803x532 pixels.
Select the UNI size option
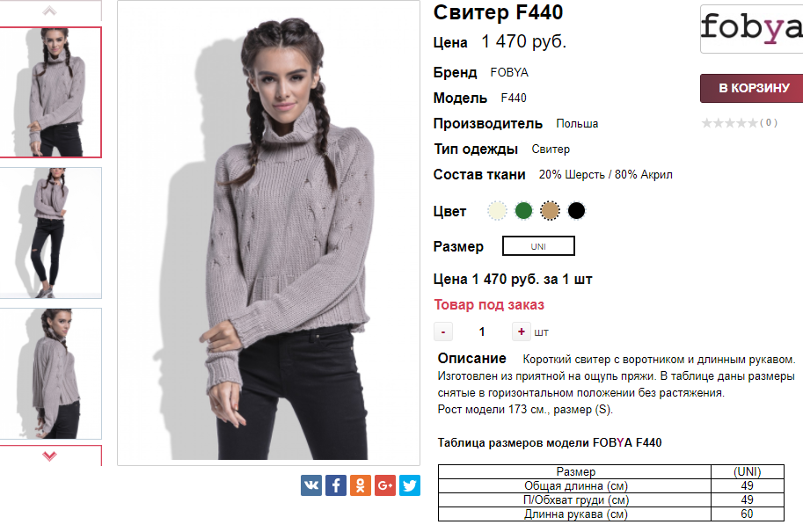pos(538,245)
